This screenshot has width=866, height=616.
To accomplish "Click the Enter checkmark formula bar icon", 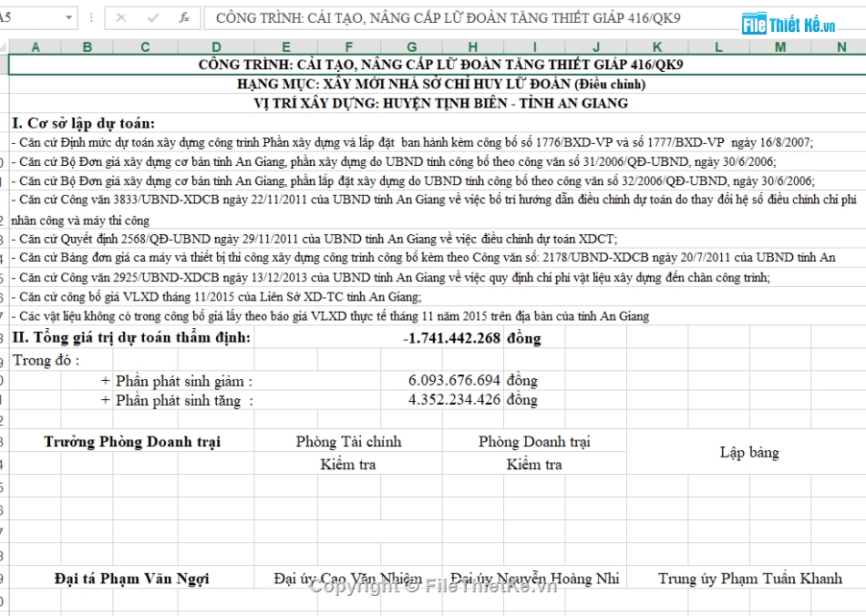I will 153,18.
